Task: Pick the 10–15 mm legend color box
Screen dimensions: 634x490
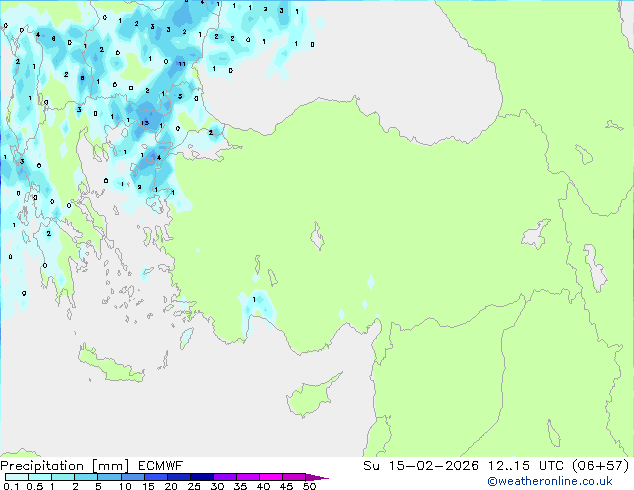Action: click(133, 477)
